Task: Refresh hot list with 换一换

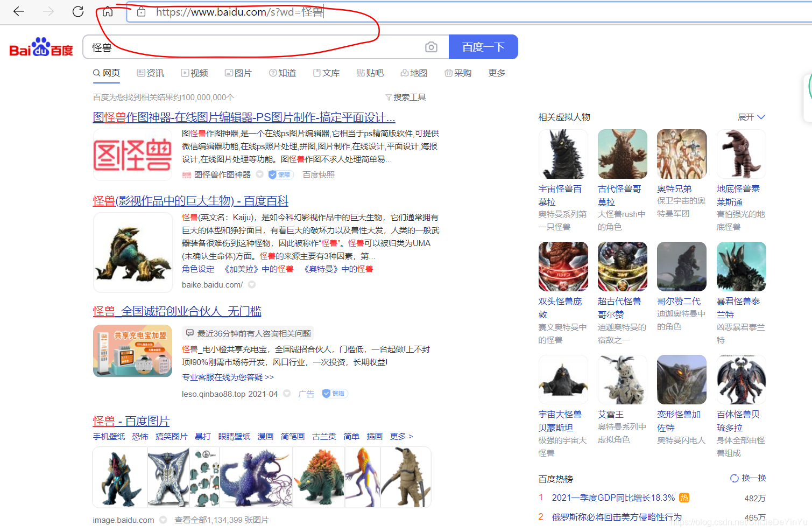Action: (x=748, y=478)
